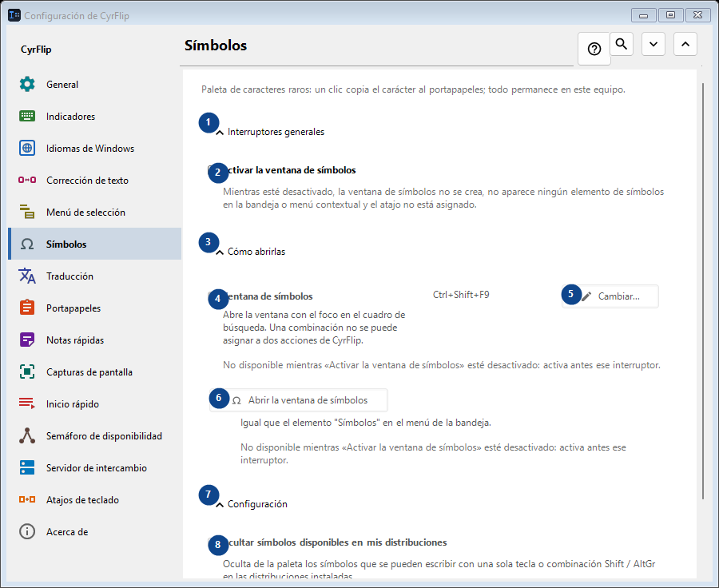Click the General gear icon
The width and height of the screenshot is (719, 588).
click(27, 85)
